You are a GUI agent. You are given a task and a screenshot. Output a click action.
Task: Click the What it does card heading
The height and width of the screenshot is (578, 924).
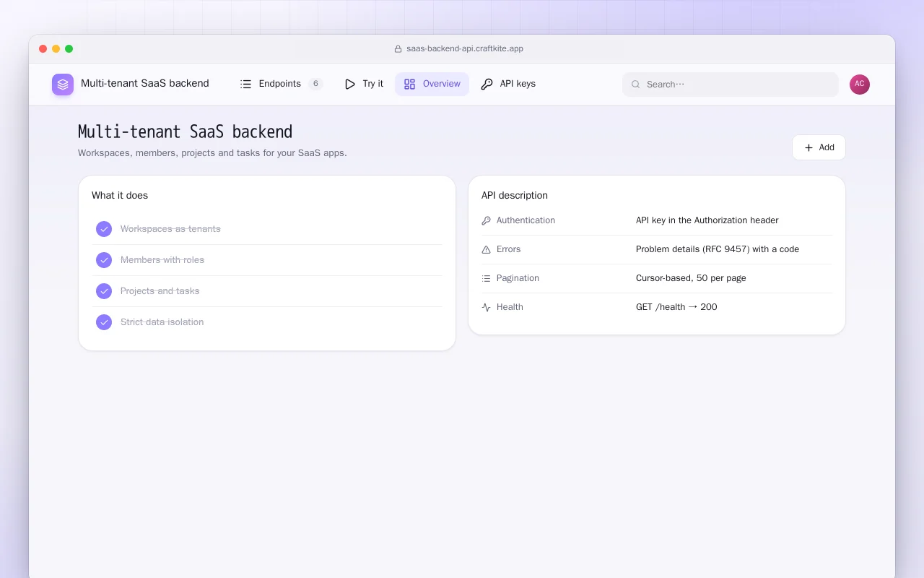(x=120, y=196)
